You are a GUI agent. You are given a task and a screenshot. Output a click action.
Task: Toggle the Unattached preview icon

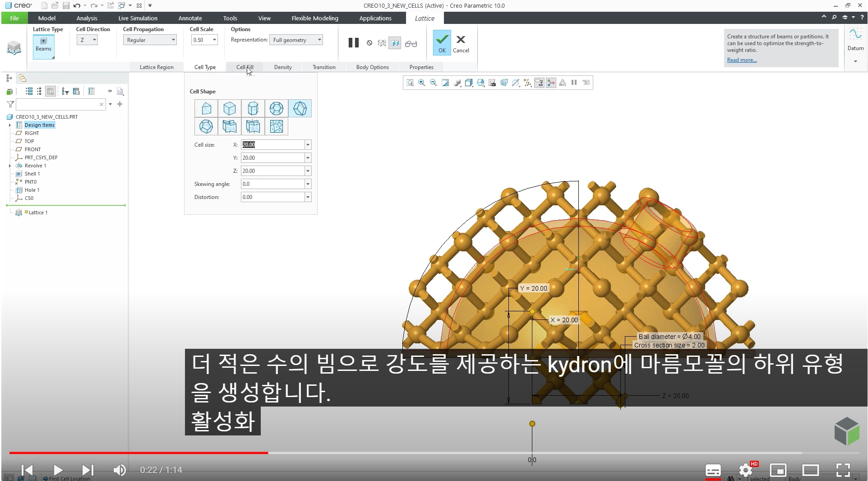point(382,43)
